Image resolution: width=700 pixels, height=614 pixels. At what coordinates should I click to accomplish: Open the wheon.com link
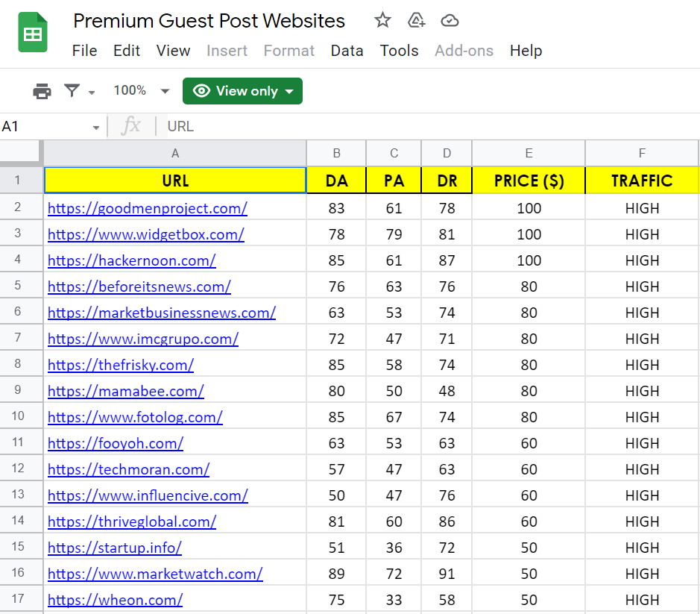115,600
